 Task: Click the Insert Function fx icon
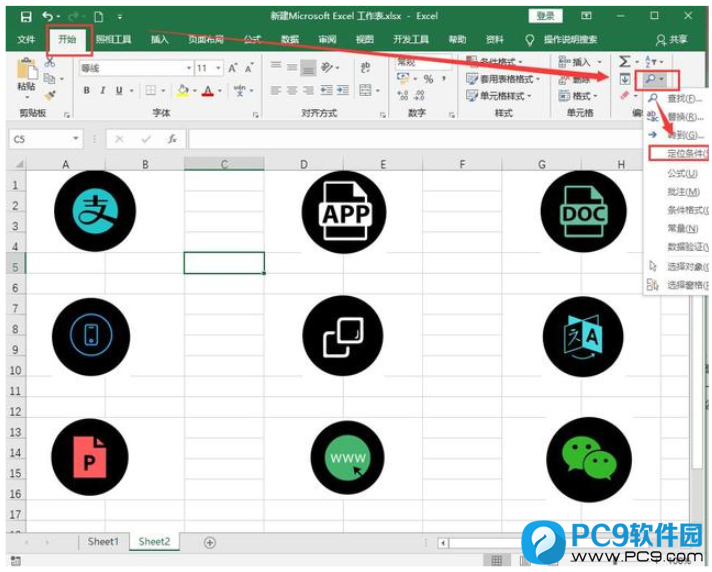click(x=172, y=139)
